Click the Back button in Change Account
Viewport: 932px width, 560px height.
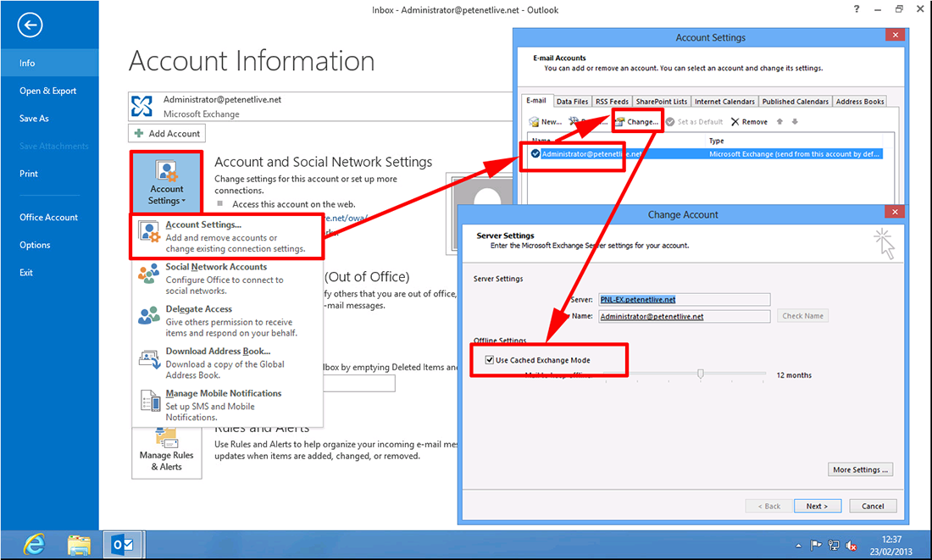point(769,506)
